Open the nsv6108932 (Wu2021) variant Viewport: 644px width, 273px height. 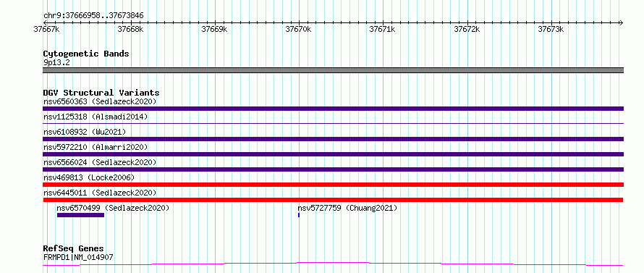click(85, 132)
